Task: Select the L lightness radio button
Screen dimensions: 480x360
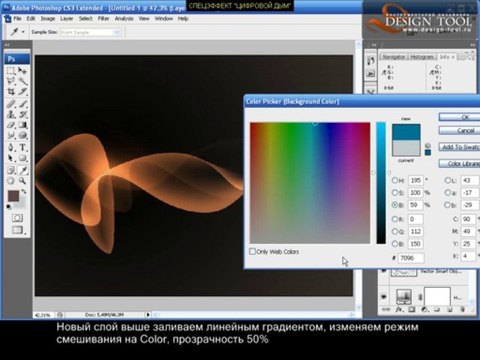Action: 448,180
